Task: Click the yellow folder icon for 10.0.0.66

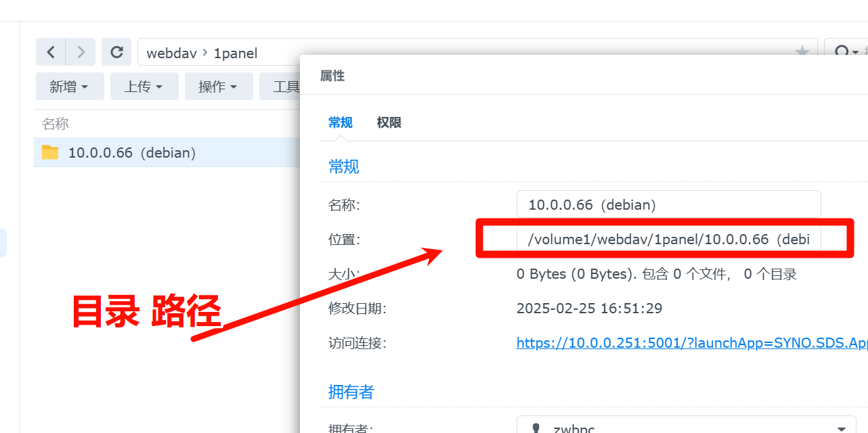Action: 50,152
